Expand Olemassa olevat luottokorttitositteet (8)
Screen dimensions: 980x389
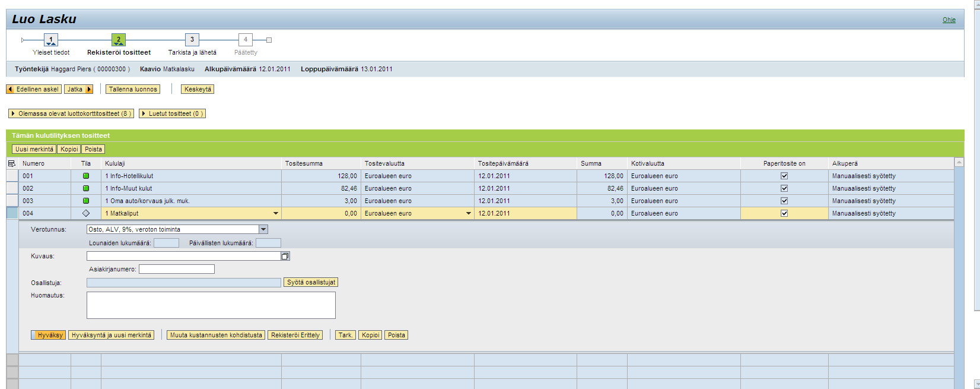coord(71,113)
